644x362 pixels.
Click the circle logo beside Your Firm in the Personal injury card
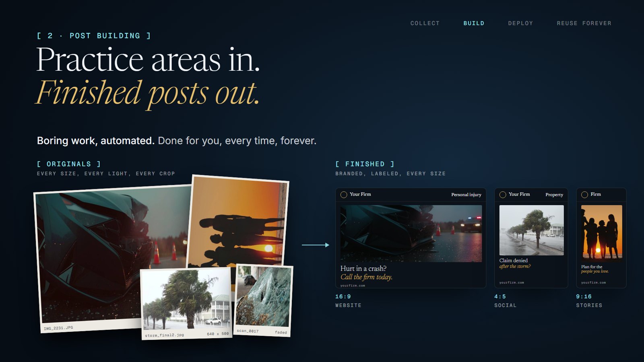tap(344, 195)
